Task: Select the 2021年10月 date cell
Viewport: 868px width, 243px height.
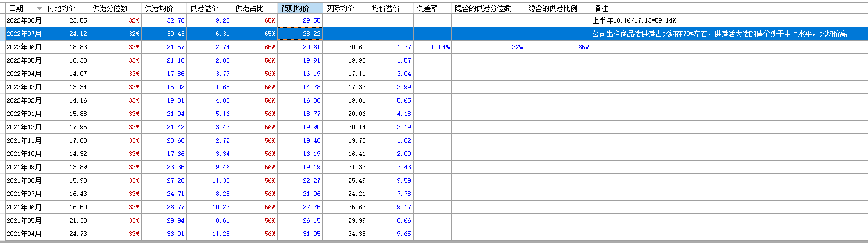Action: (x=25, y=154)
